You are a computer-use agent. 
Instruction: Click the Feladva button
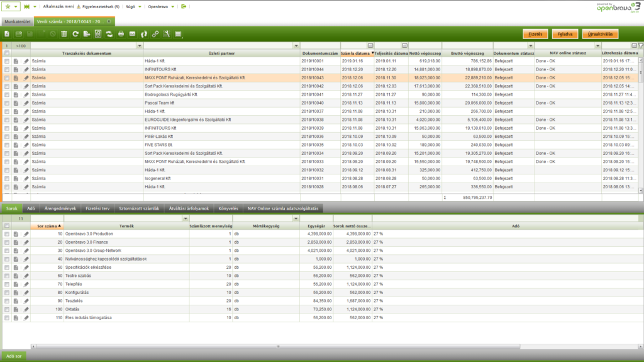[x=565, y=34]
